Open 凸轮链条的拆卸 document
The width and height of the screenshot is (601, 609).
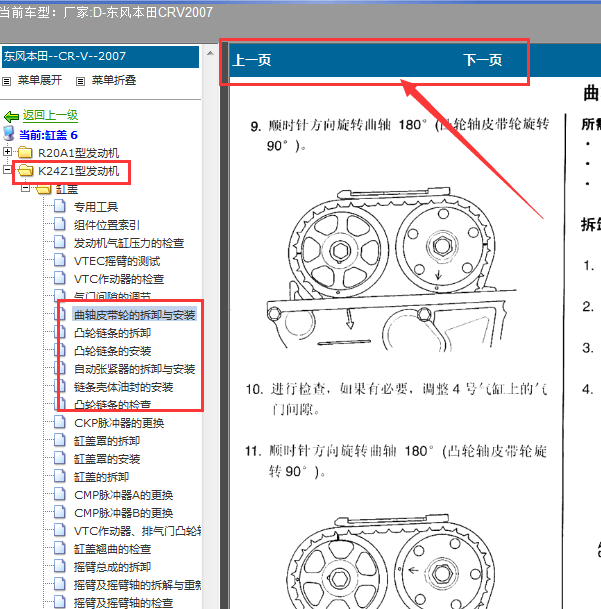112,333
